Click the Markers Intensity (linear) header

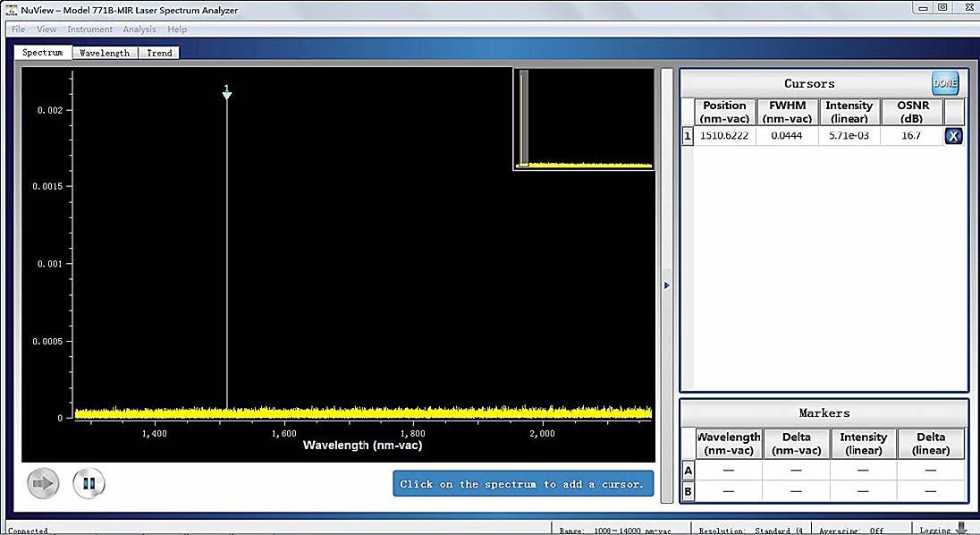[x=863, y=444]
